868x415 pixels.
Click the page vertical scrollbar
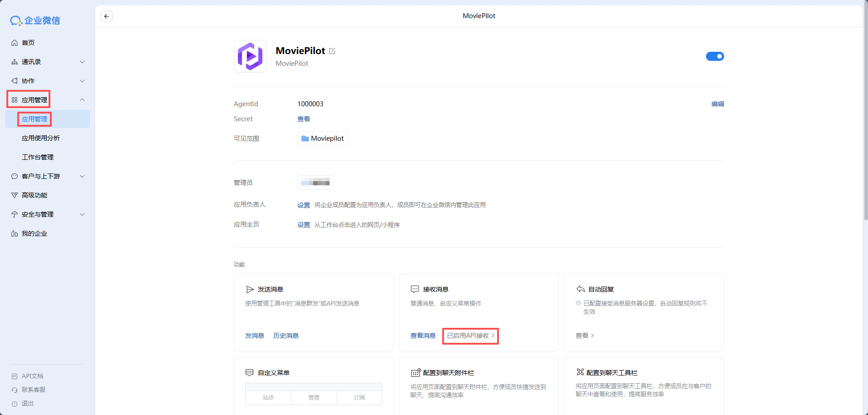click(x=865, y=114)
